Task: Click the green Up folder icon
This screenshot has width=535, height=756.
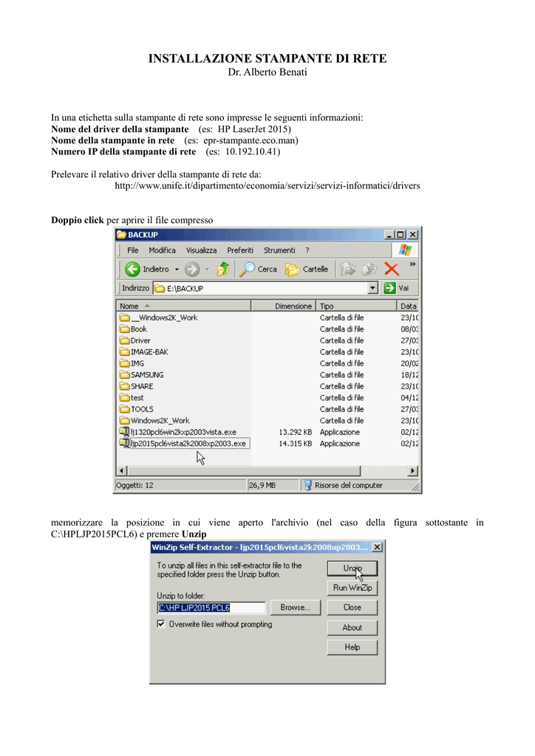Action: click(x=223, y=269)
